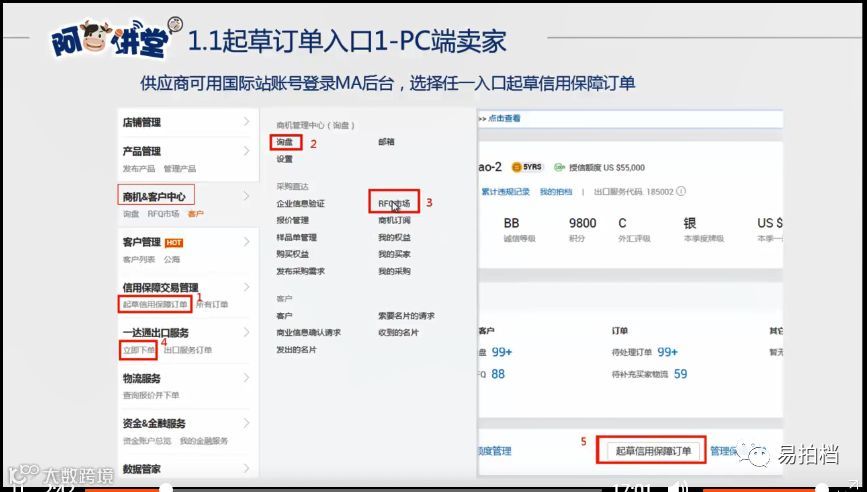Open 询盘 in the flyout panel
The width and height of the screenshot is (867, 492).
click(x=285, y=142)
